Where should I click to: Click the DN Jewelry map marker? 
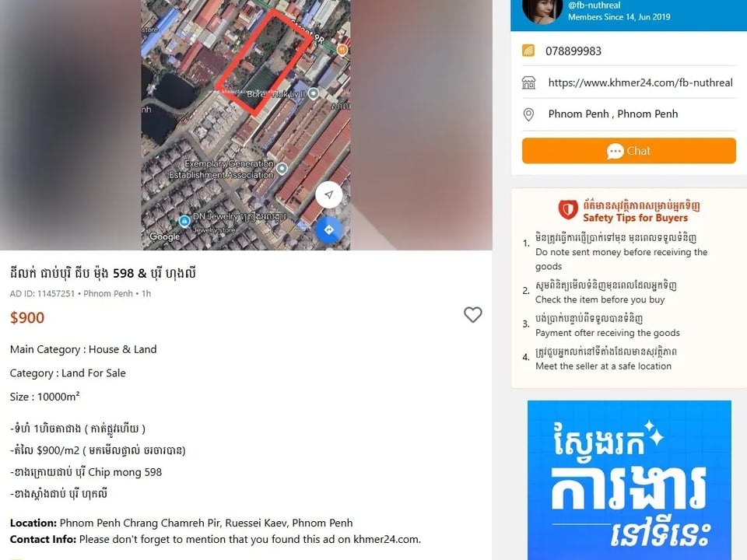[184, 221]
